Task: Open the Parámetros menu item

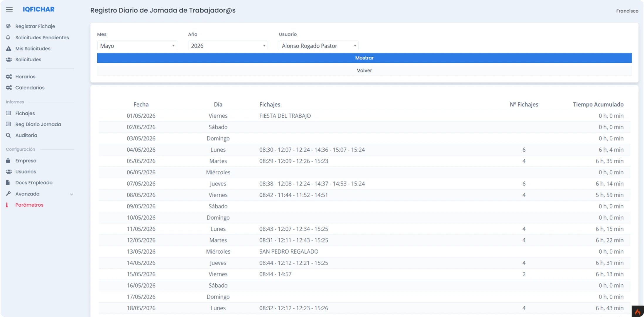Action: (29, 205)
